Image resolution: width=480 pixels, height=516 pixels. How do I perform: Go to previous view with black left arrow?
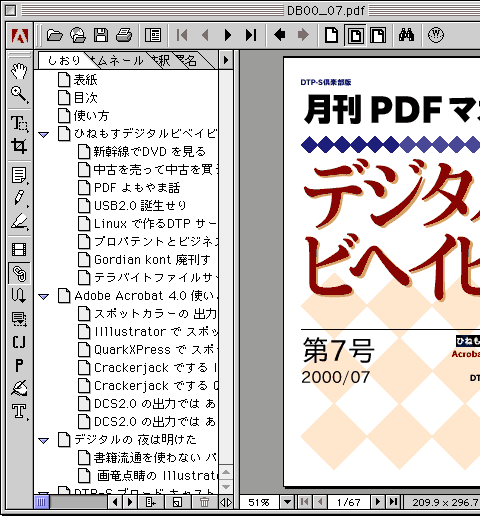coord(279,35)
